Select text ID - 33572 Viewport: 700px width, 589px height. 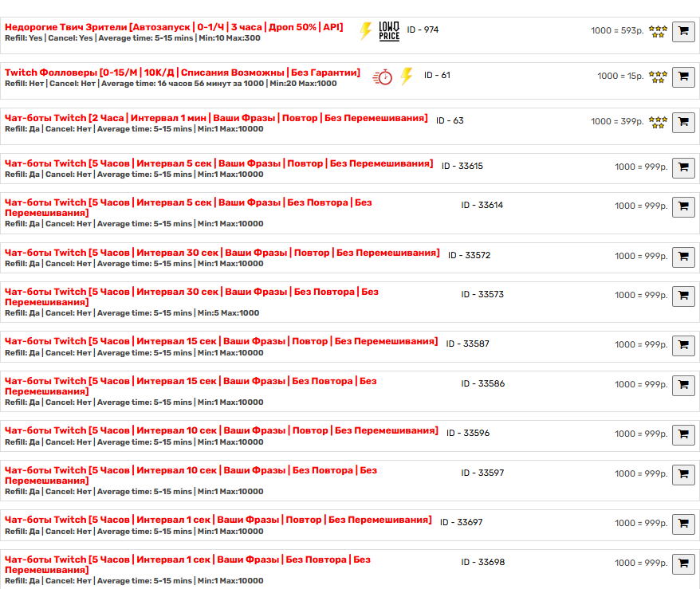pos(470,255)
